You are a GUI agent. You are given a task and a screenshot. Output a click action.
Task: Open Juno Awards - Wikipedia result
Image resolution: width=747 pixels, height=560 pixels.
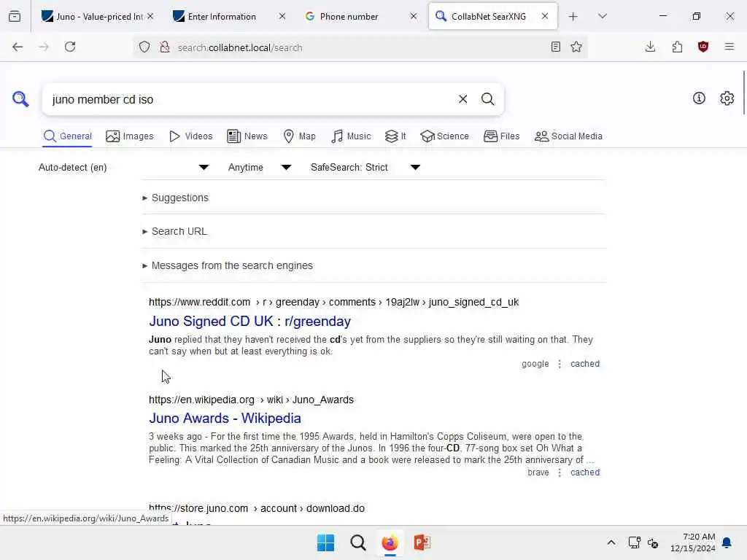click(x=225, y=418)
